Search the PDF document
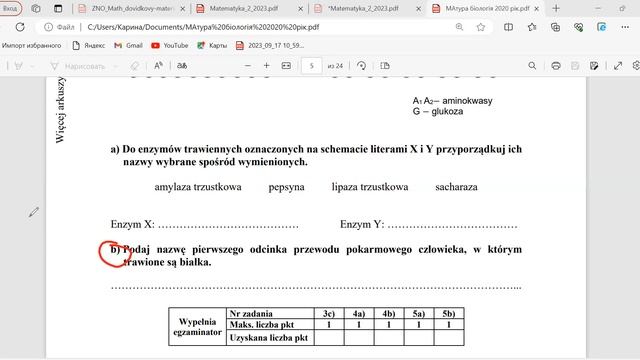Screen dimensions: 640x360 click(x=532, y=66)
